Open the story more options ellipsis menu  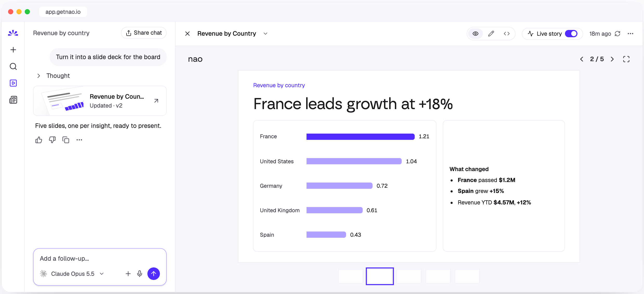(x=630, y=34)
